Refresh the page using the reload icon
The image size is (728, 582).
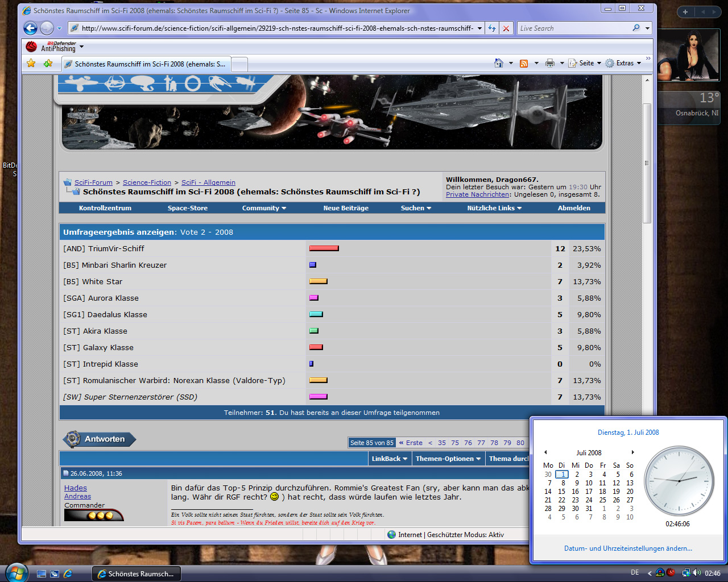point(492,28)
